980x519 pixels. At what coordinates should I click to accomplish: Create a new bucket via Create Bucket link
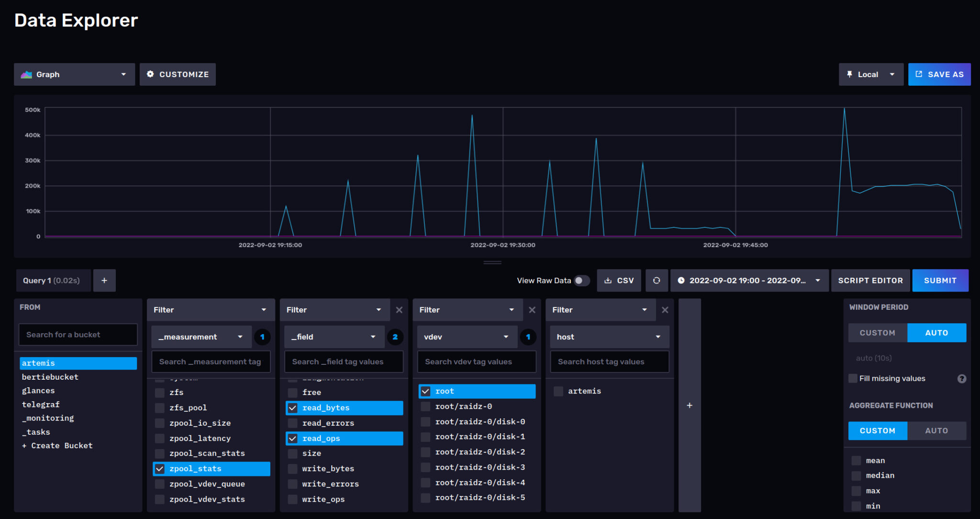coord(57,445)
